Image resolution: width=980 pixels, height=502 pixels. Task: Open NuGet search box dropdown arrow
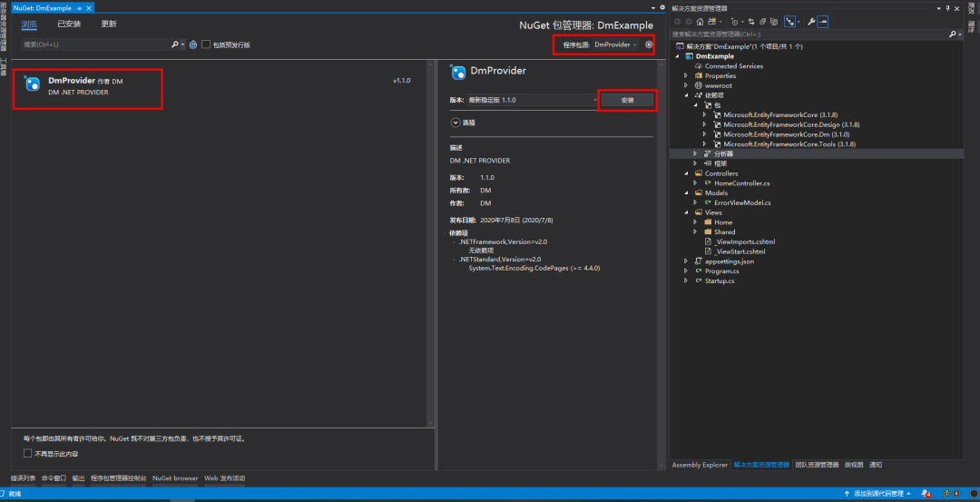click(x=183, y=44)
